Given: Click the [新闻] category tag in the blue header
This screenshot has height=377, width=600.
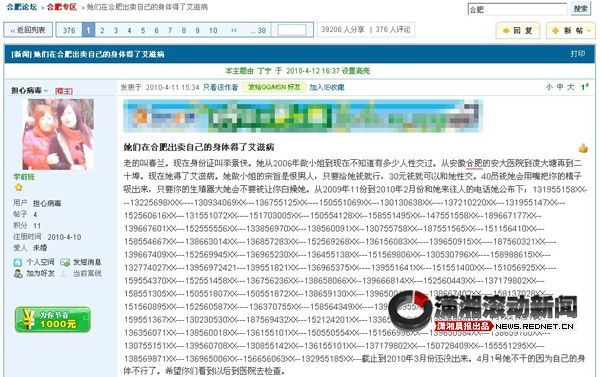Looking at the screenshot, I should tap(21, 54).
